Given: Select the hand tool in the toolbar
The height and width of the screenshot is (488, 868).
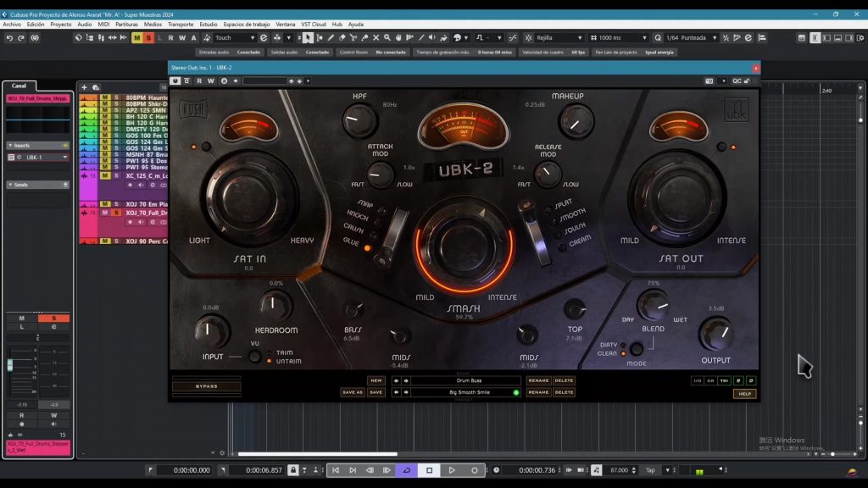Looking at the screenshot, I should pyautogui.click(x=398, y=37).
